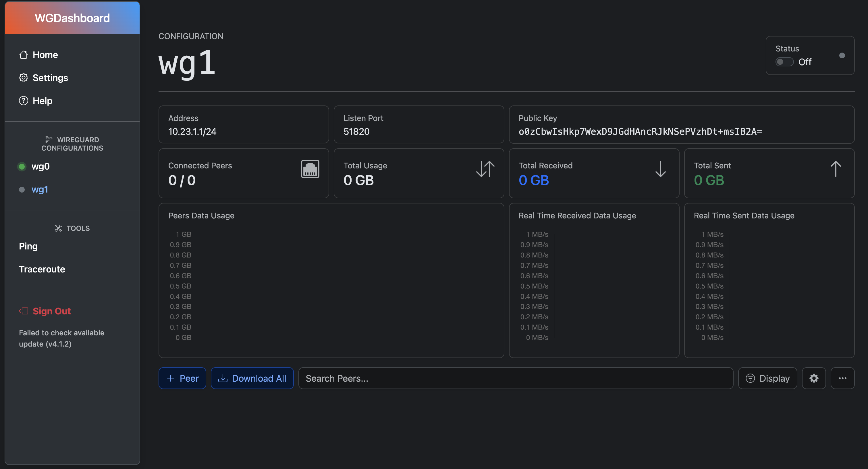Click the Real Time Received Data Usage chart
Screen dimensions: 868x469
coord(594,286)
